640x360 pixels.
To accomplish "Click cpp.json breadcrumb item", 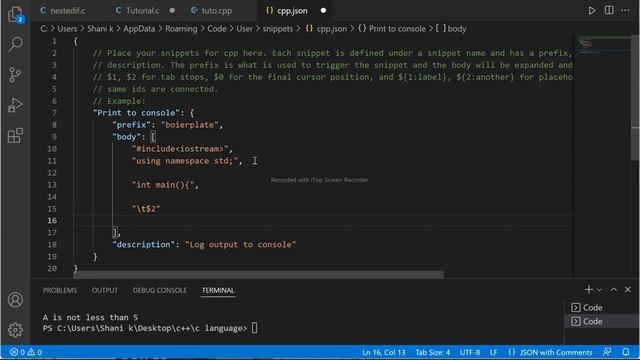I will point(327,29).
